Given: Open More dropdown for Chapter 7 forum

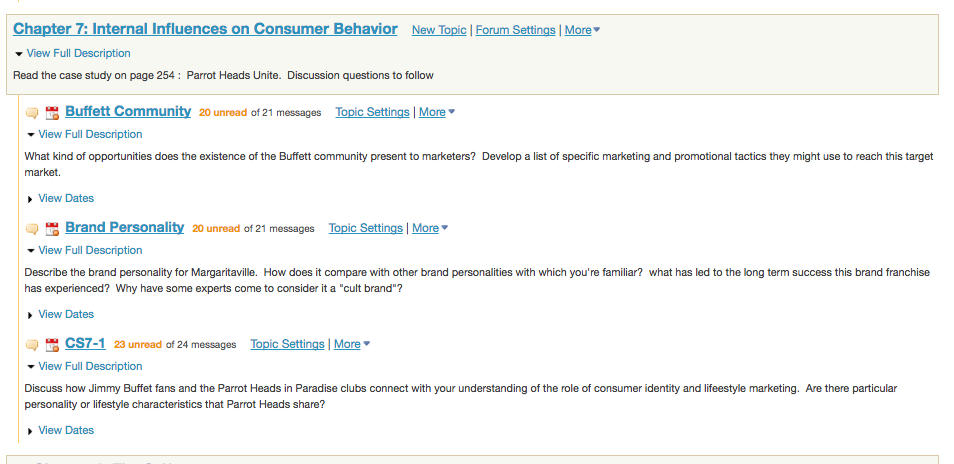Looking at the screenshot, I should [582, 30].
